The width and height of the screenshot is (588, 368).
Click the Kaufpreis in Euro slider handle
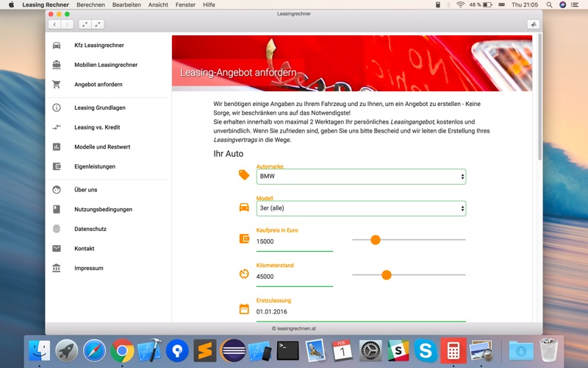coord(376,240)
